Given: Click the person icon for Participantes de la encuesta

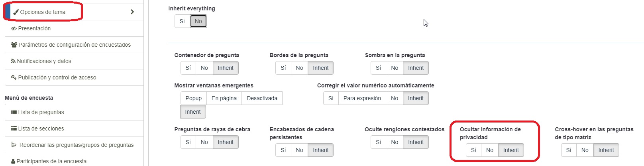Looking at the screenshot, I should tap(14, 161).
